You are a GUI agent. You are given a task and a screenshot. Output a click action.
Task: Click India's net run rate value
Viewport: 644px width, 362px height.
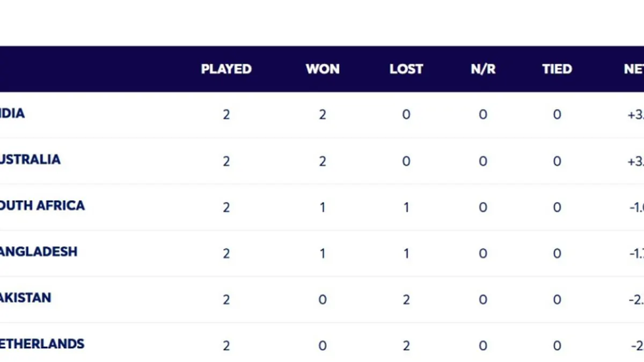pyautogui.click(x=635, y=115)
